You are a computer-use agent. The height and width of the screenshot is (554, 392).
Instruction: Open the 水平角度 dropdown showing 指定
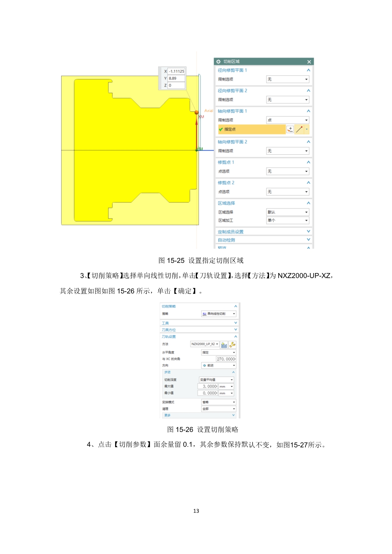(x=219, y=352)
